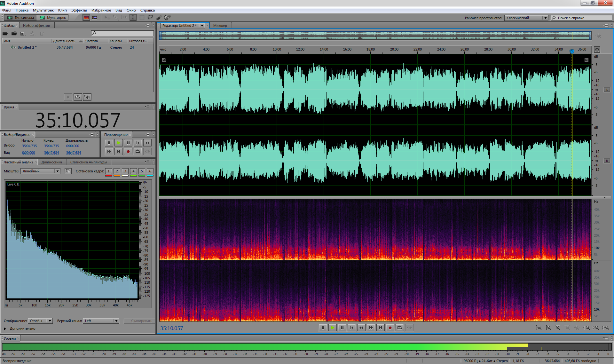Select the Paintbrush selection tool
Viewport: 614px width, 364px height.
coord(159,18)
